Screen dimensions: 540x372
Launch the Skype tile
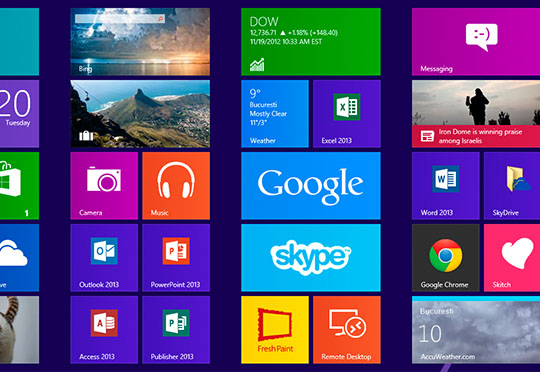311,258
